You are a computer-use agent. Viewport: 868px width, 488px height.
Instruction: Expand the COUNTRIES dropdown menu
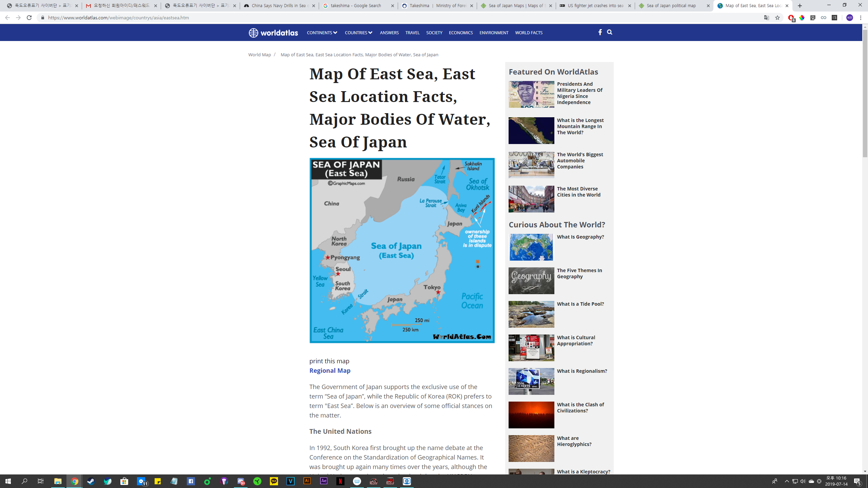click(x=358, y=33)
